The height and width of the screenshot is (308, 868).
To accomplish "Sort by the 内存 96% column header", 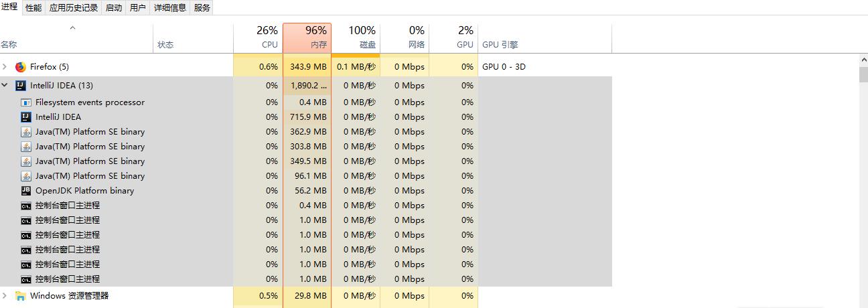I will 307,37.
